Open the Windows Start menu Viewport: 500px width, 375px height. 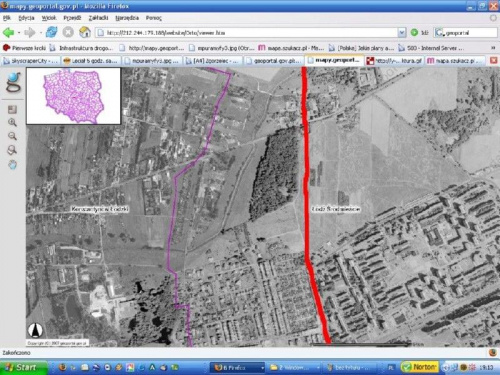[x=23, y=367]
